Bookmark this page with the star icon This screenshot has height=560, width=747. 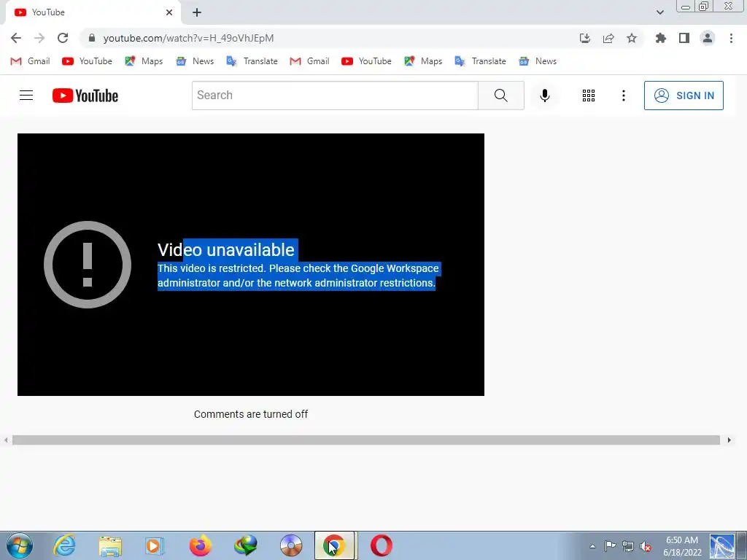(x=632, y=38)
